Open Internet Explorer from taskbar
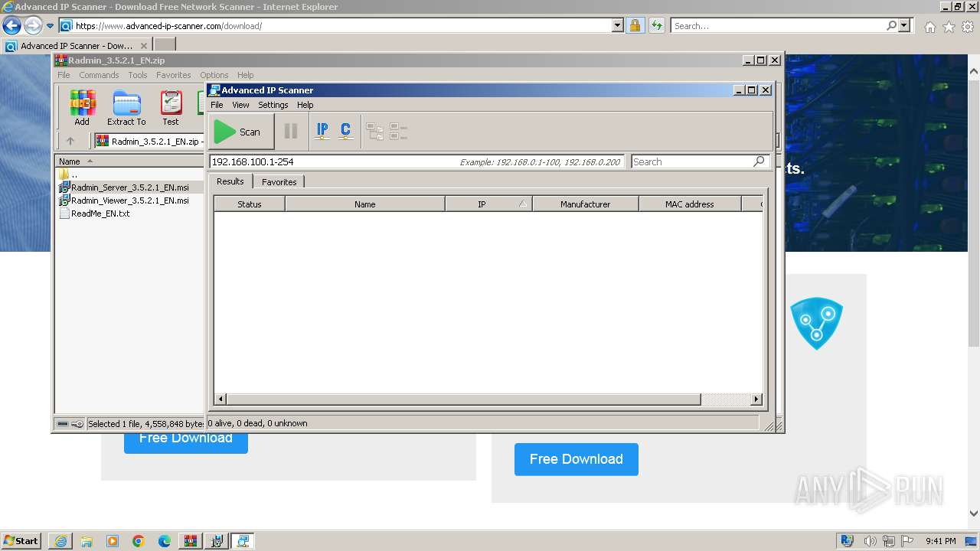This screenshot has height=551, width=980. 60,541
